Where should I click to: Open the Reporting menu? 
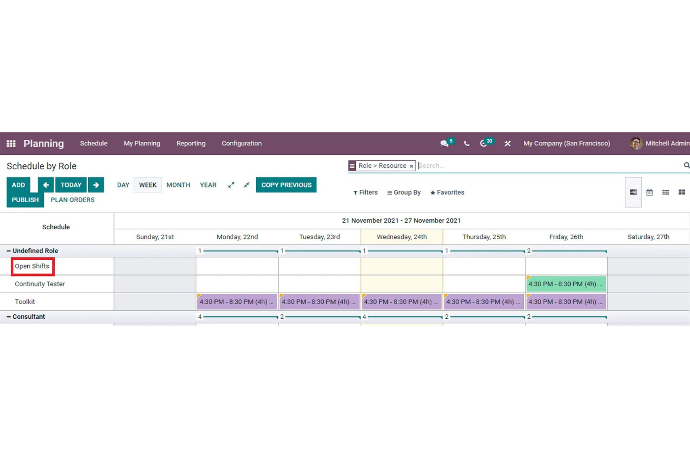191,144
